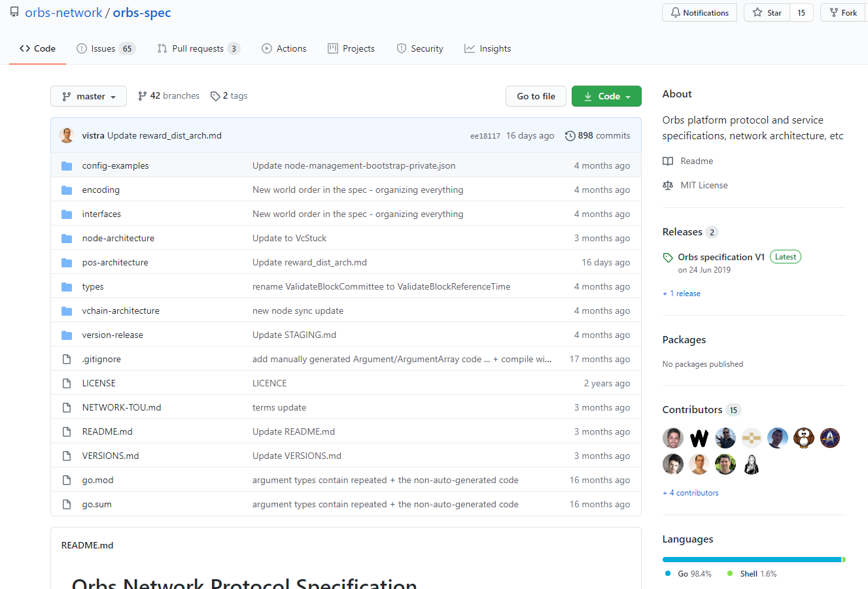Viewport: 868px width, 589px height.
Task: Click the file icon next to go.mod
Action: tap(67, 480)
